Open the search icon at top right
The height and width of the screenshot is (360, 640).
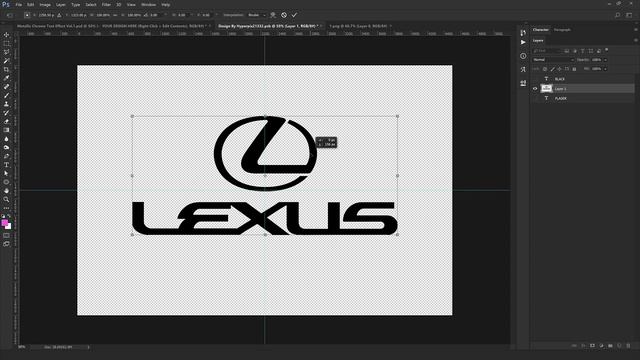pos(618,15)
